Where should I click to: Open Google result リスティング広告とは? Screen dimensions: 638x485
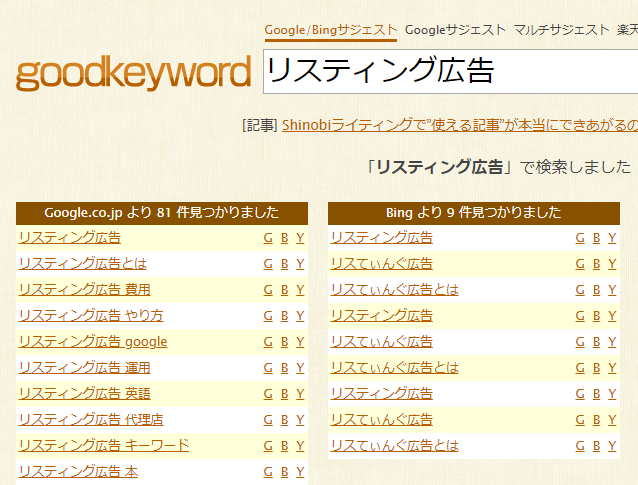click(83, 264)
